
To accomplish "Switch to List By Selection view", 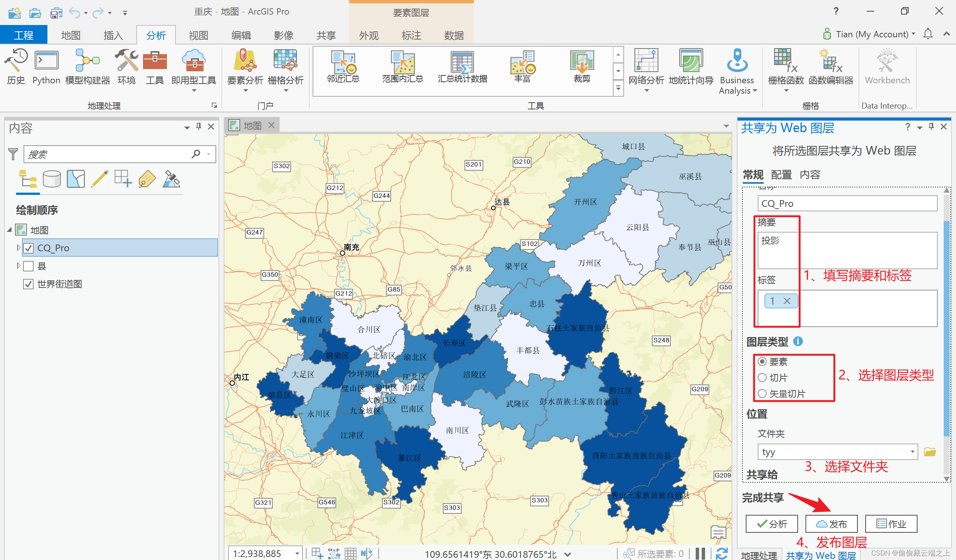I will point(76,179).
